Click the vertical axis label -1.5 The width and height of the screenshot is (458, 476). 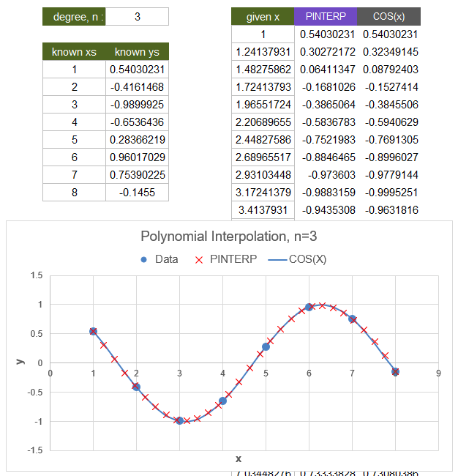pyautogui.click(x=35, y=450)
